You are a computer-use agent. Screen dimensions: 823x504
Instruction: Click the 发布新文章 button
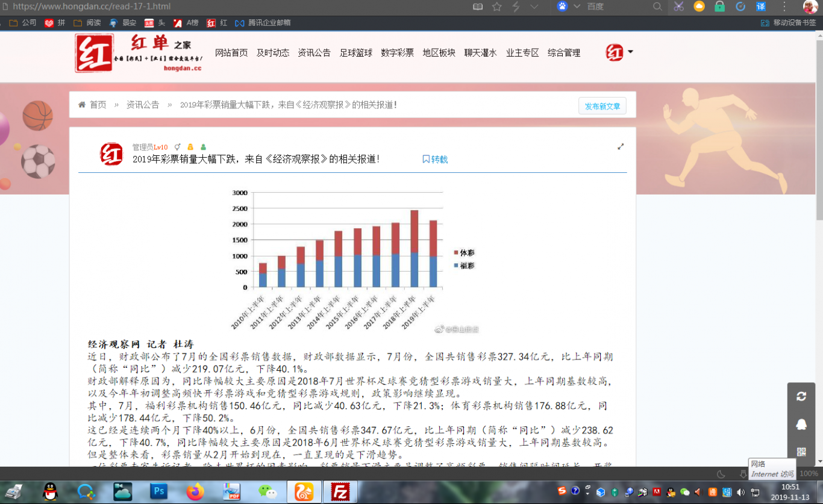pos(602,106)
